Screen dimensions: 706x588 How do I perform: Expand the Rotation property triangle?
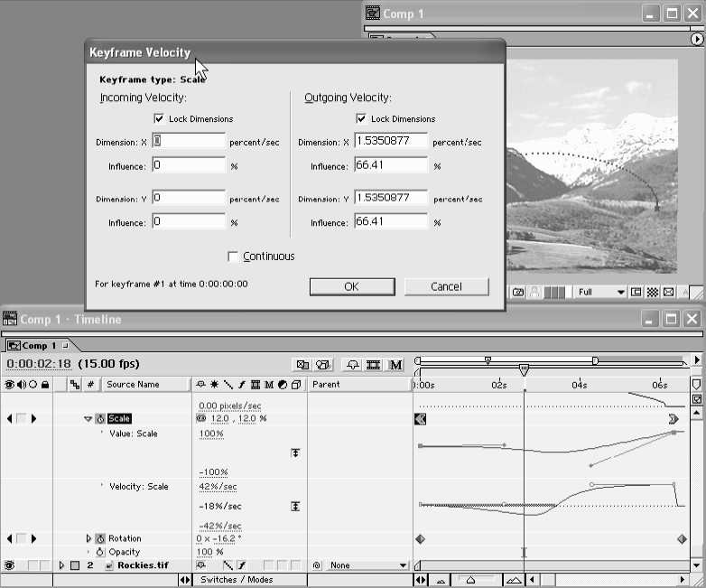(x=88, y=539)
